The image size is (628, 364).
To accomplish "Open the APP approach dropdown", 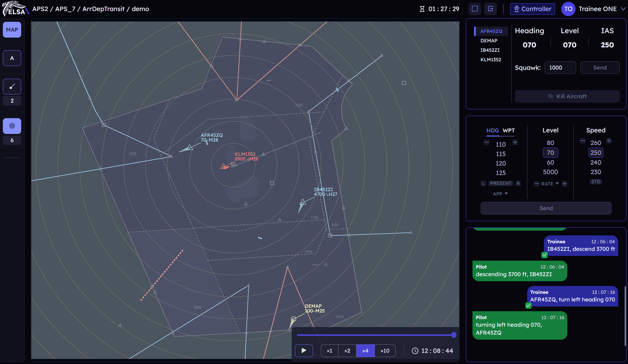I will coord(500,194).
